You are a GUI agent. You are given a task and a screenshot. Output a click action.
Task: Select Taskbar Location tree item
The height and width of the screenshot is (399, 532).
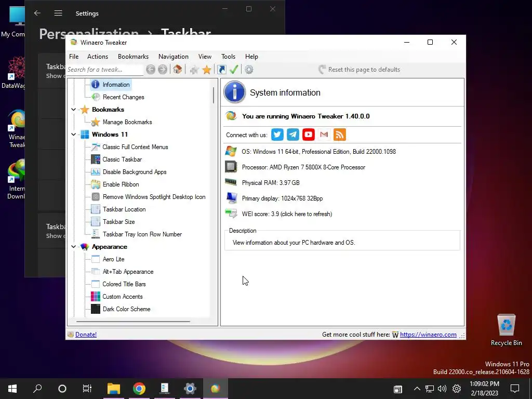point(124,209)
